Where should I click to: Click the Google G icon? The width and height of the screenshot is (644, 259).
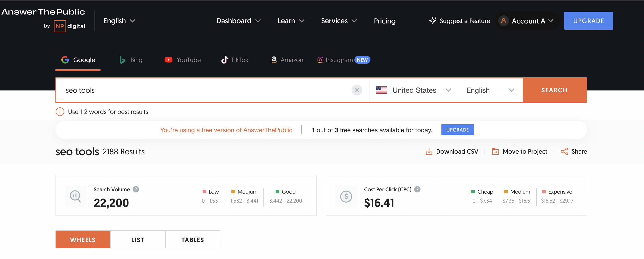[x=65, y=60]
